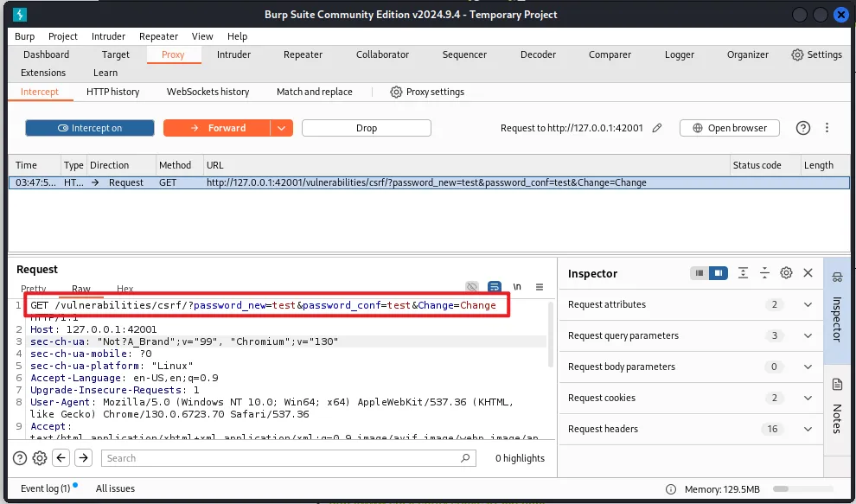Screen dimensions: 856x504
Task: Open Settings via the gear icon
Action: coord(797,54)
